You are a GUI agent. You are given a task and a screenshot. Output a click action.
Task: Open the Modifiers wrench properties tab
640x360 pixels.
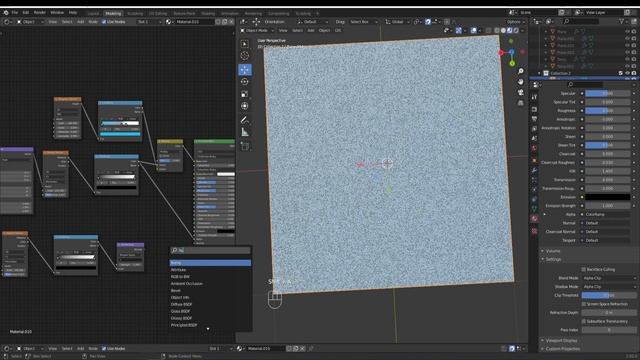coord(534,170)
